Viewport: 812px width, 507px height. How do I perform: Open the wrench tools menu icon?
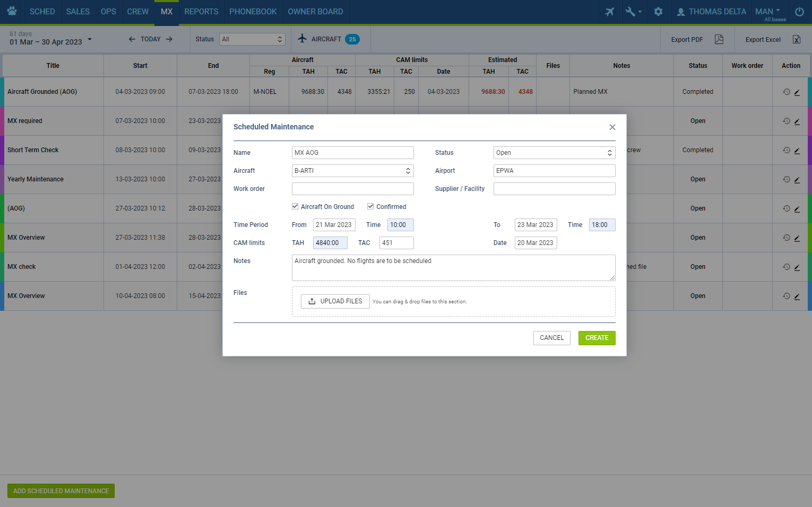coord(633,12)
